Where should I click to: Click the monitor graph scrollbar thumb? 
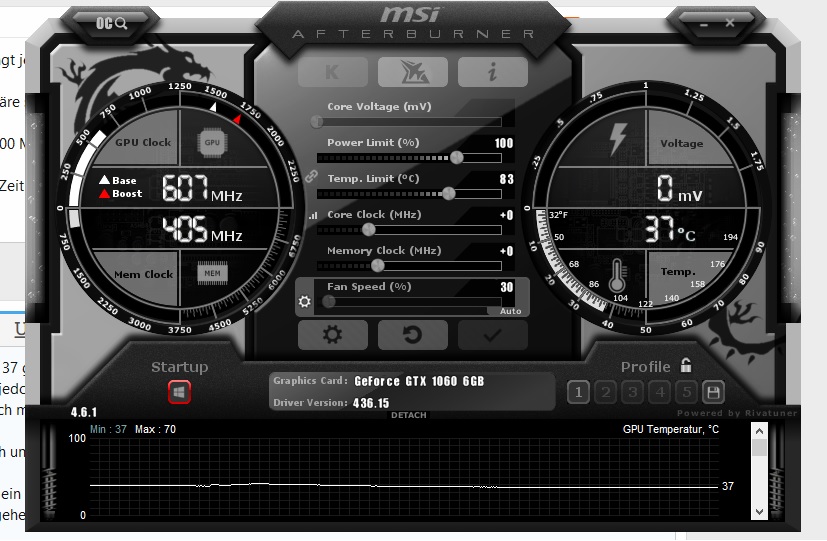[x=759, y=448]
